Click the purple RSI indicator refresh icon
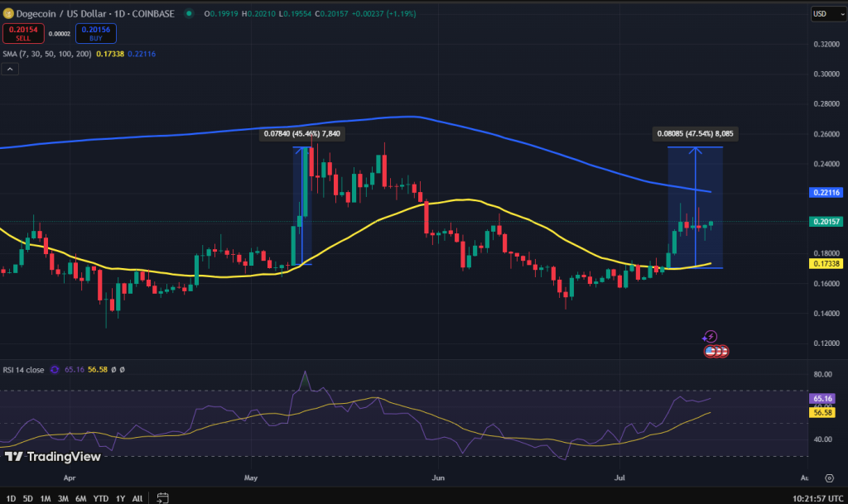 coord(55,369)
